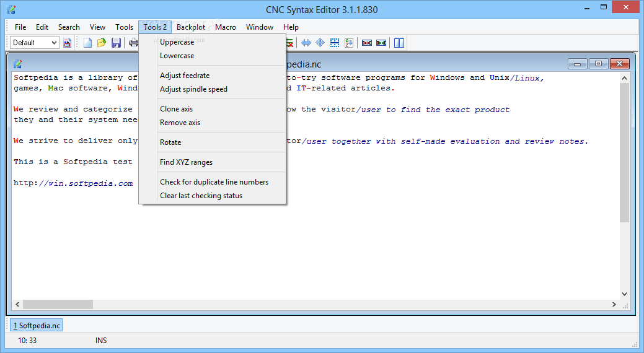644x353 pixels.
Task: Maximize the CNC Syntax Editor main window
Action: pyautogui.click(x=603, y=7)
